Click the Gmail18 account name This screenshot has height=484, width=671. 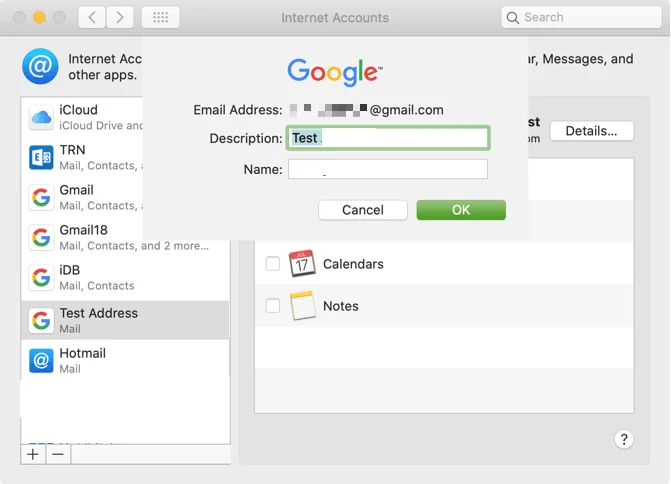[83, 230]
